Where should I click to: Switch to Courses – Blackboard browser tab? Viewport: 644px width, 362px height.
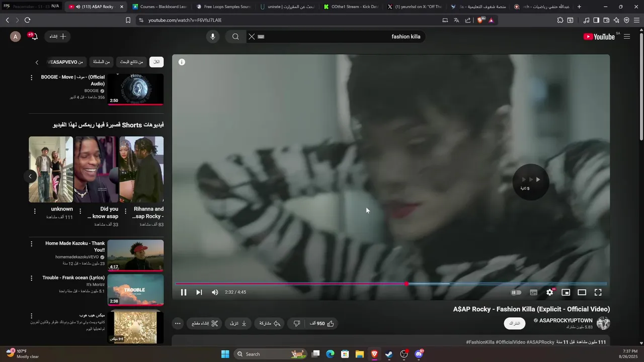coord(159,7)
